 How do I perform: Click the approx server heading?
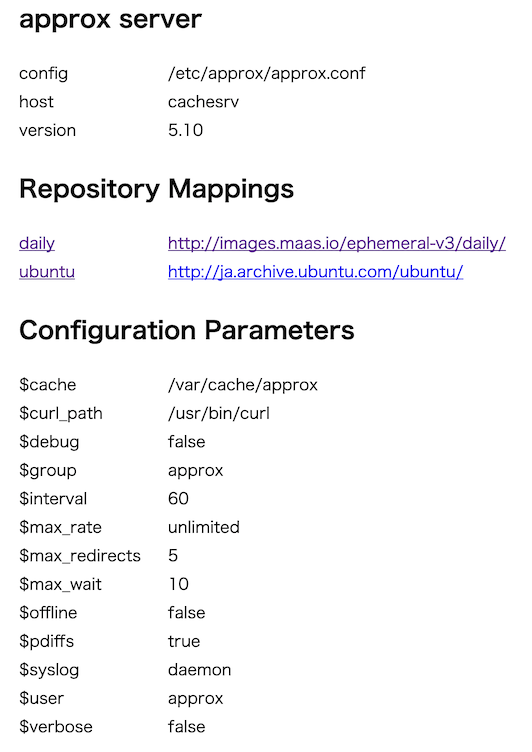[x=110, y=20]
